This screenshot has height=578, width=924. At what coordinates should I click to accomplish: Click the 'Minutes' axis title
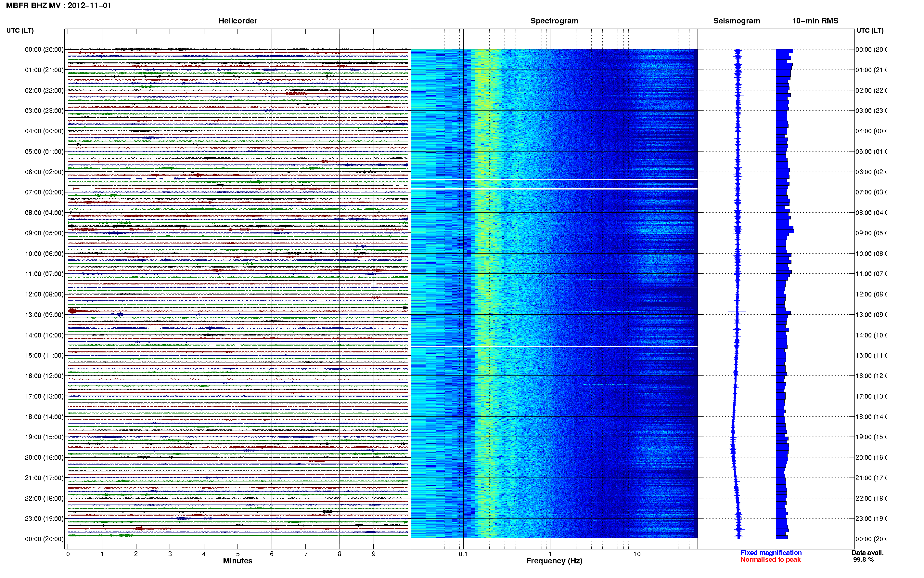[x=237, y=561]
